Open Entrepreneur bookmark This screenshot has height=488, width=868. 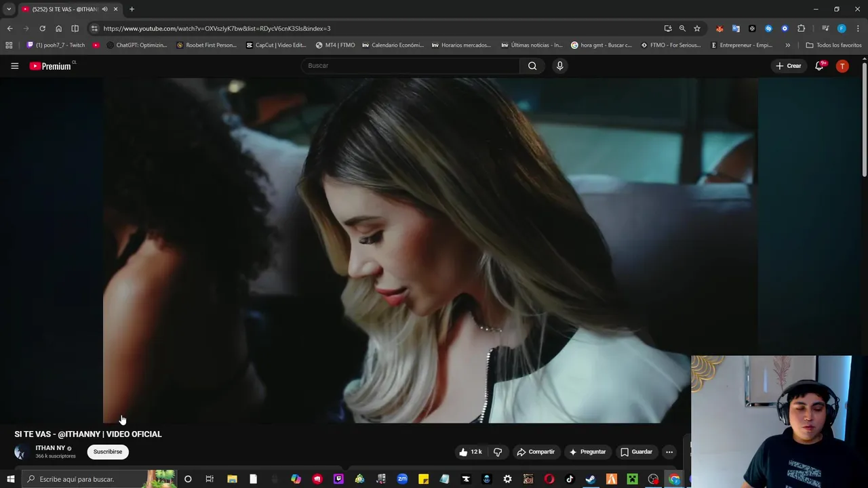[742, 45]
